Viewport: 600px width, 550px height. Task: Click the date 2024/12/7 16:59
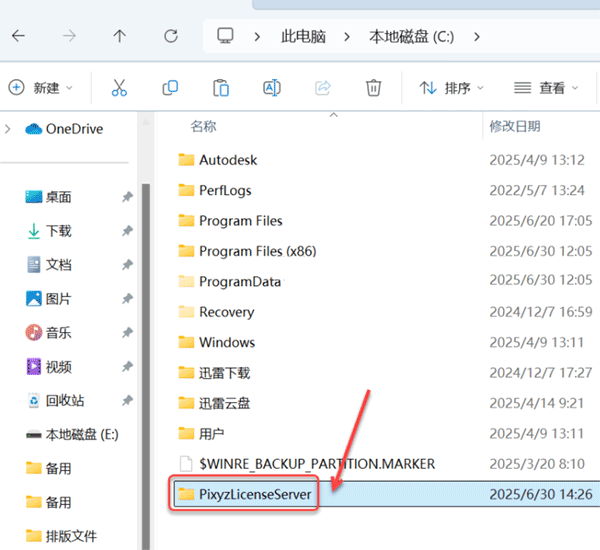tap(541, 312)
